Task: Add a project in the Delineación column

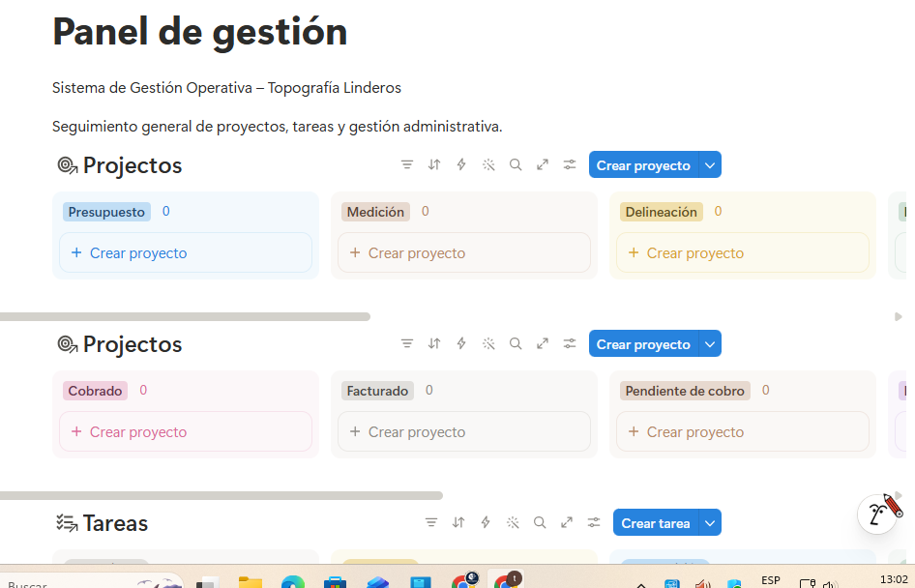Action: coord(742,252)
